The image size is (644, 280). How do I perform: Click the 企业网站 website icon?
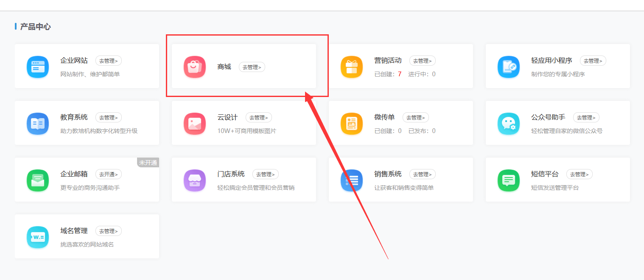click(38, 67)
